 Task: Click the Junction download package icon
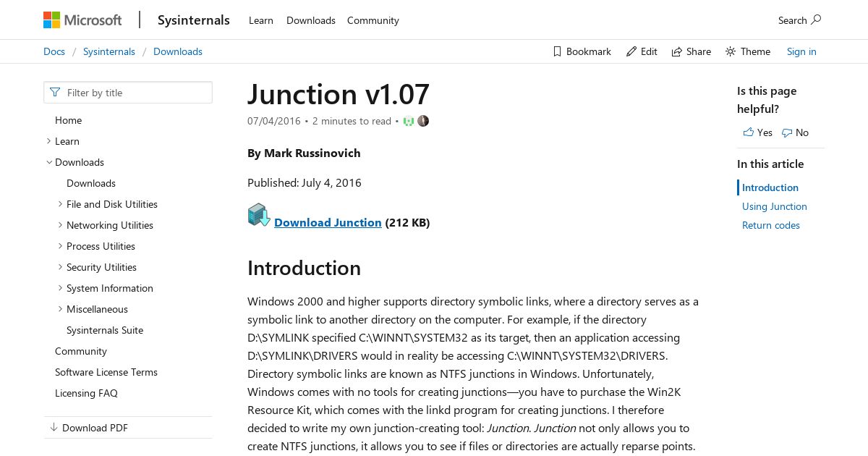258,215
